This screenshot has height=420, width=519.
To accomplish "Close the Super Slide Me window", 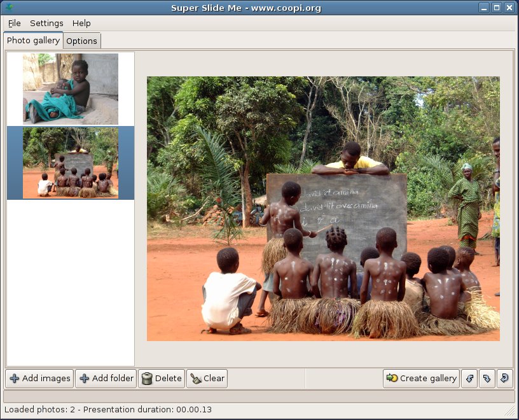I will pos(509,8).
